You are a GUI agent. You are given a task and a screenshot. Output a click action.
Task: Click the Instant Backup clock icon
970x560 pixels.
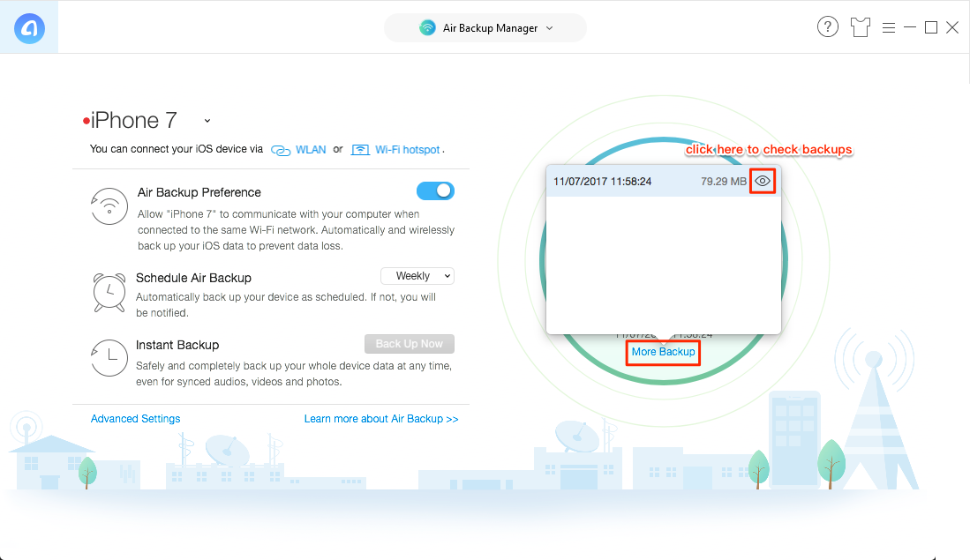pos(109,357)
